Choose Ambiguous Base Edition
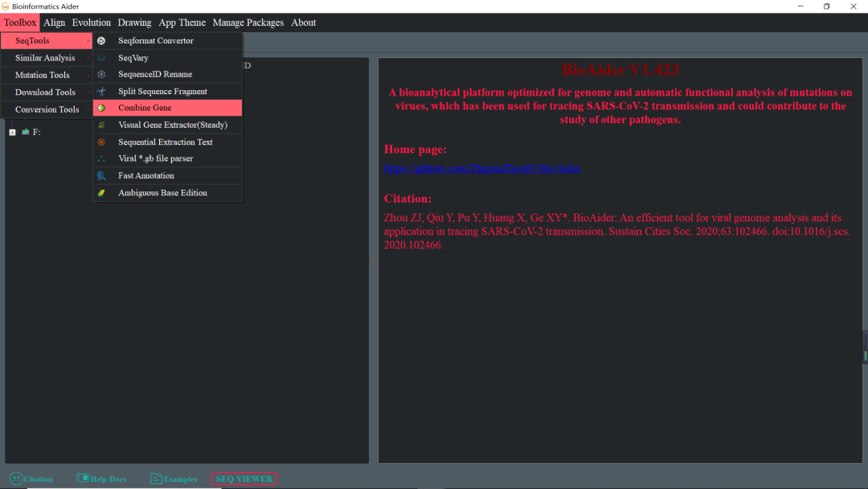 pos(168,193)
